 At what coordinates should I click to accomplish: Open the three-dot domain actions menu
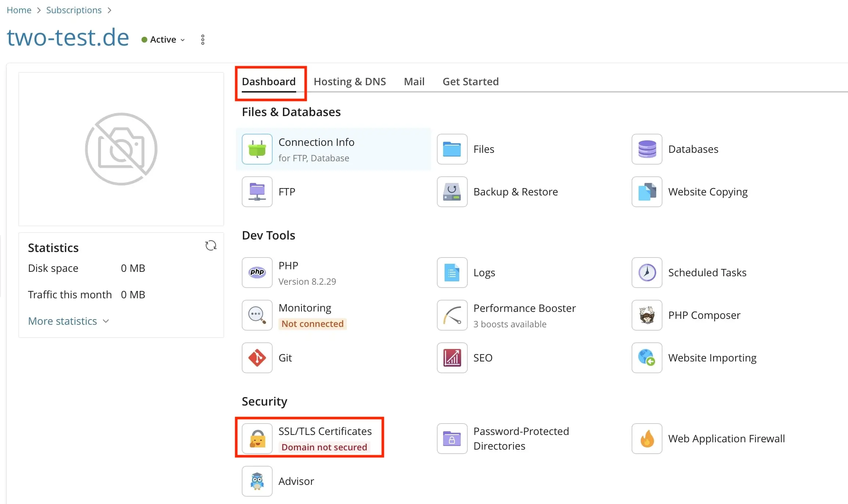click(203, 40)
